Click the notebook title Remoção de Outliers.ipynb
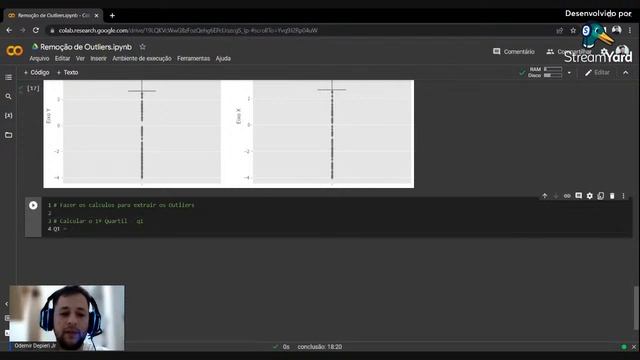 click(x=86, y=47)
